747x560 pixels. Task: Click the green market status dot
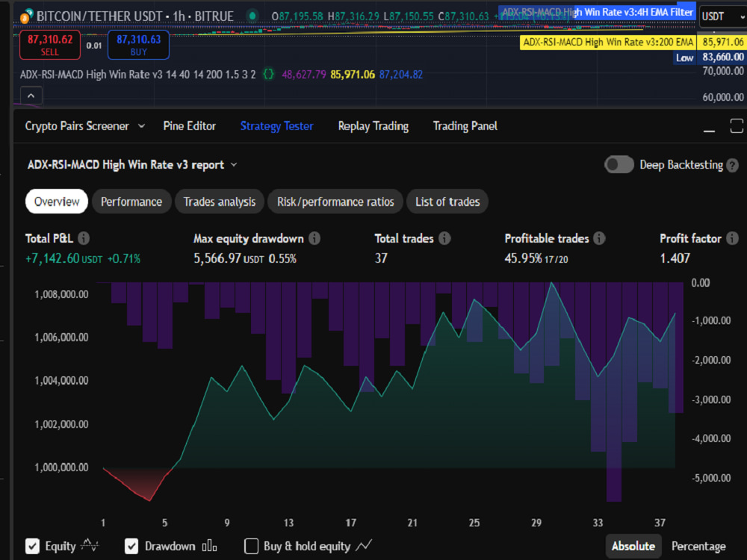tap(252, 16)
